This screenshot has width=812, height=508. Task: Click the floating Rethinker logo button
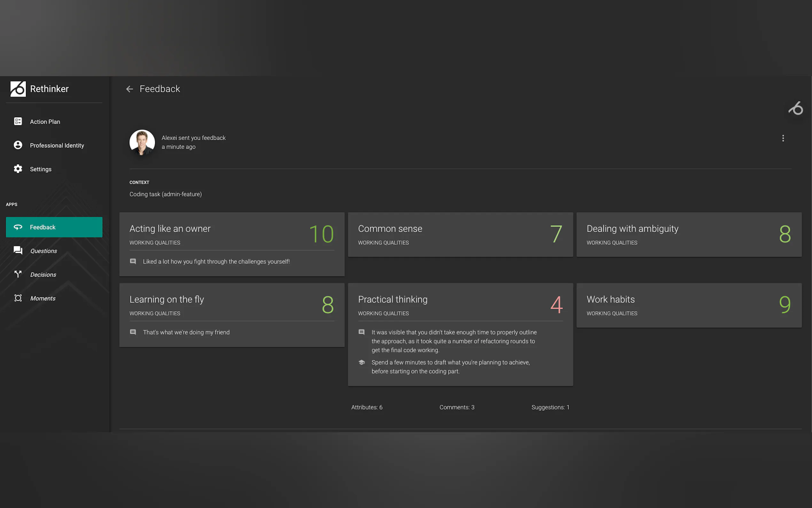click(796, 108)
